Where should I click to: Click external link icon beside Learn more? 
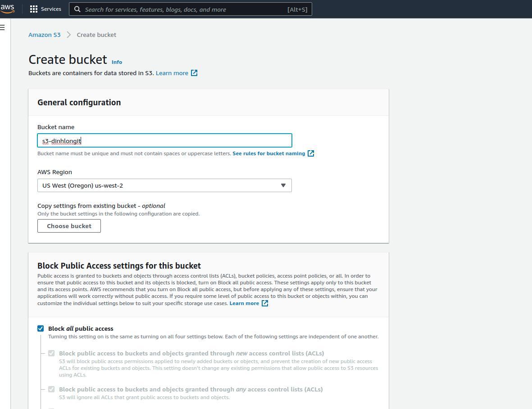[194, 73]
